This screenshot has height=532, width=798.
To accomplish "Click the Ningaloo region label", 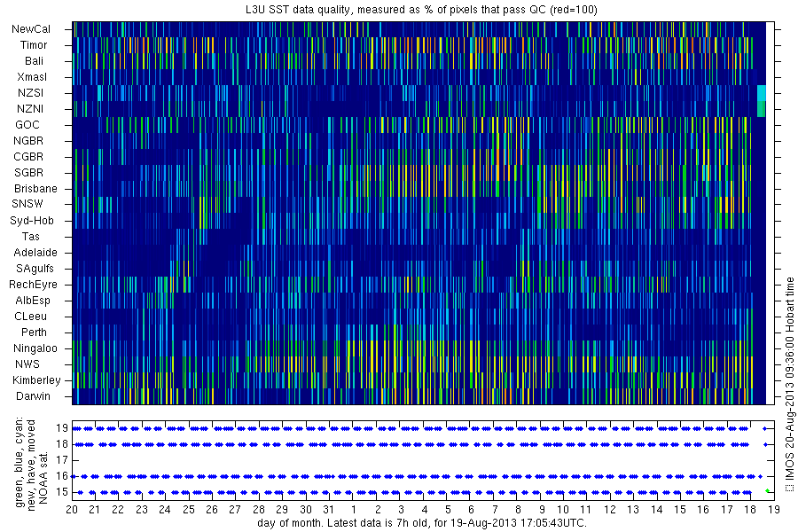I will click(35, 348).
